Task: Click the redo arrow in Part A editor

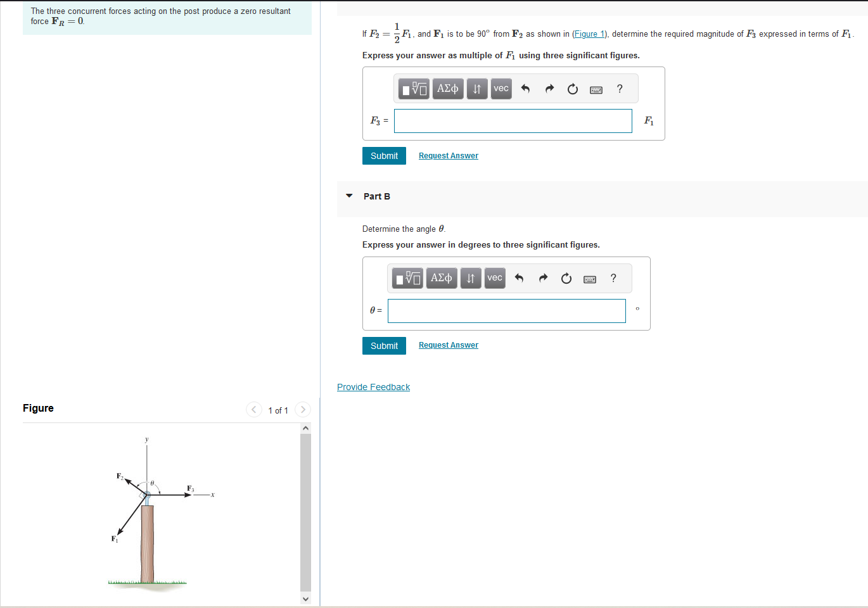Action: pyautogui.click(x=549, y=89)
